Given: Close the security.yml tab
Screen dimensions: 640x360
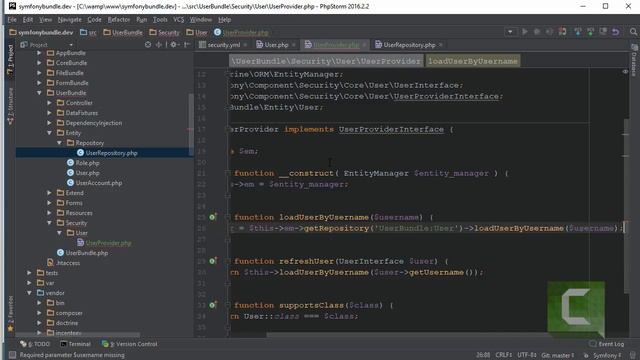Looking at the screenshot, I should [x=245, y=45].
